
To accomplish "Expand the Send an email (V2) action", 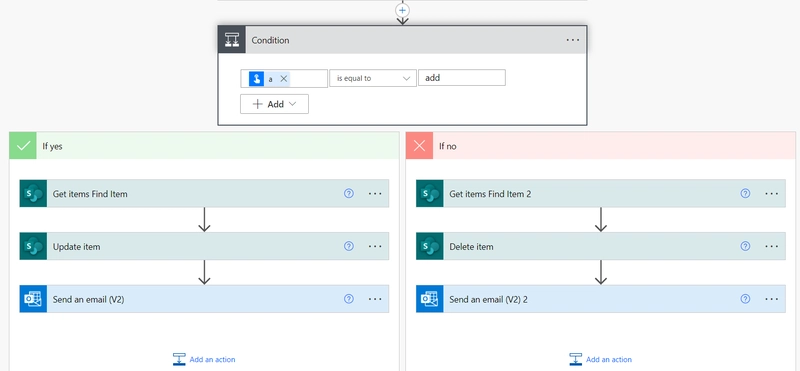I will 204,299.
